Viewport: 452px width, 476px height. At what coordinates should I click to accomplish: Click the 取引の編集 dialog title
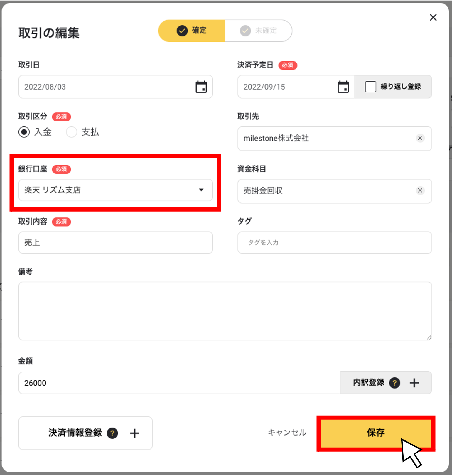coord(49,33)
